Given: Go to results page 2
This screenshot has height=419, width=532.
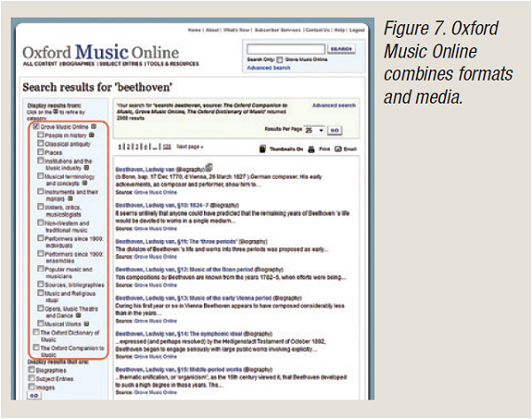Looking at the screenshot, I should click(129, 147).
